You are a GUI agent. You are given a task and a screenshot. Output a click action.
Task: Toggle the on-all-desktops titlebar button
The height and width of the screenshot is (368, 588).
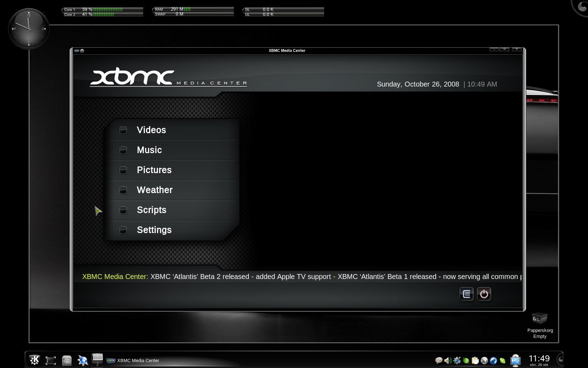point(82,51)
